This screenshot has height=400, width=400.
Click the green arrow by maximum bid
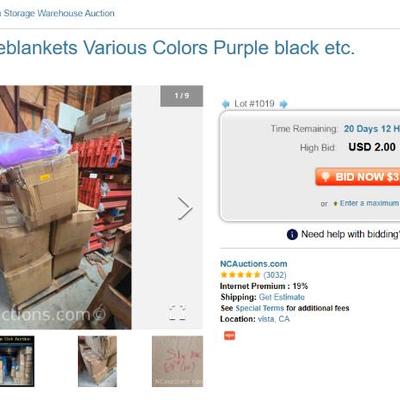pos(335,203)
